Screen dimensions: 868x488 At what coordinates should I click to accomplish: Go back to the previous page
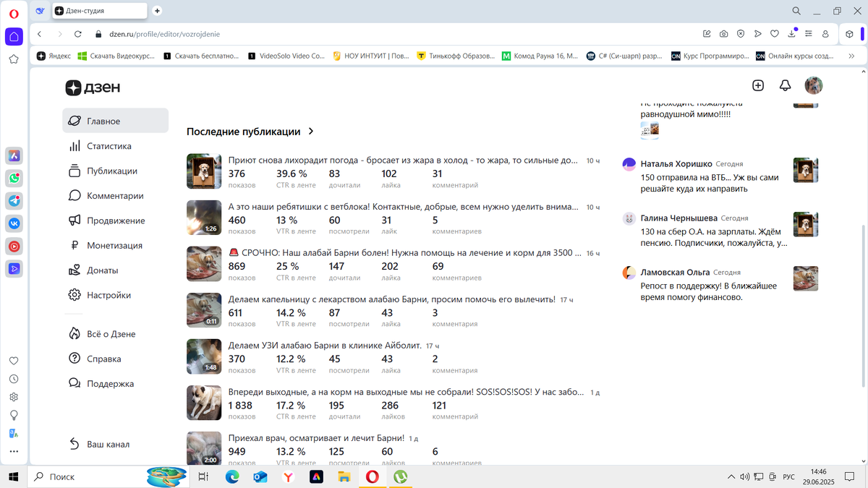(x=40, y=34)
